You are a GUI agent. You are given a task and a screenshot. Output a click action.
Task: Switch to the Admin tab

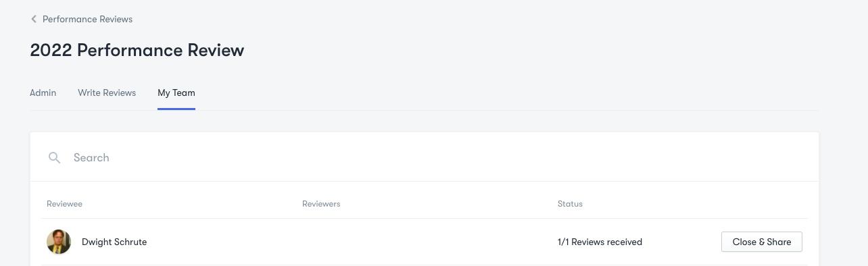pyautogui.click(x=43, y=92)
